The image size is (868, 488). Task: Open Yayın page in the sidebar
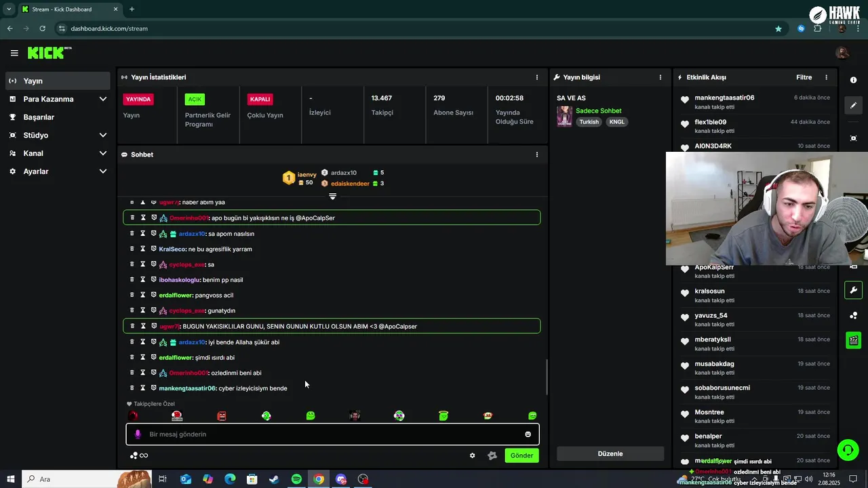[58, 81]
